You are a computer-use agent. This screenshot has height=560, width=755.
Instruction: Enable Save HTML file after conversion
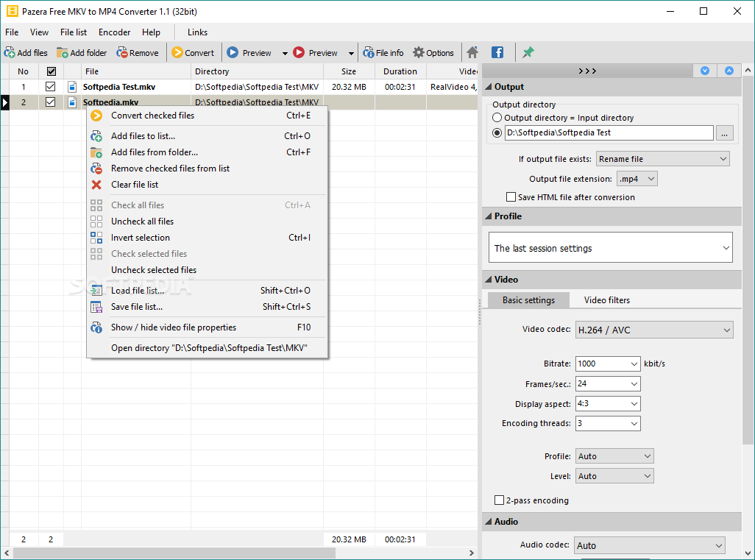(511, 197)
